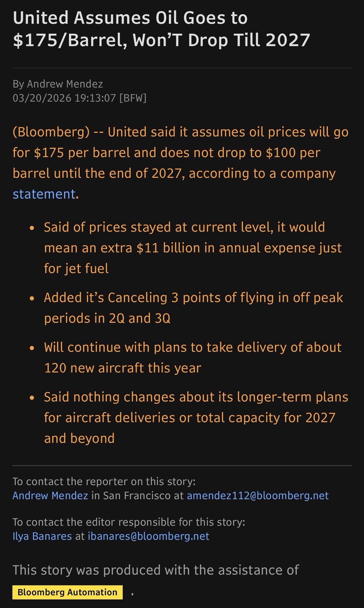This screenshot has height=608, width=364.
Task: Click the [BFW] source tag
Action: pos(133,98)
